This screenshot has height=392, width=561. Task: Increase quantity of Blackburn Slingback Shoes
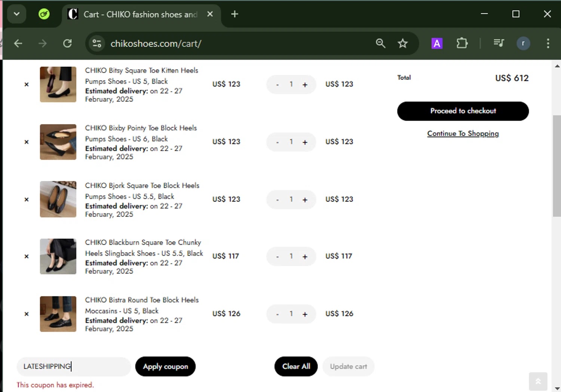pyautogui.click(x=305, y=257)
